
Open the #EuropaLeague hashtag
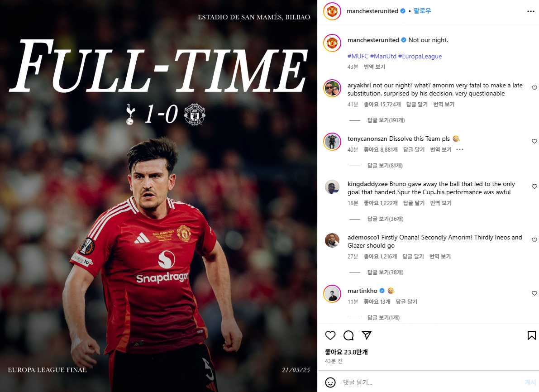click(x=420, y=56)
